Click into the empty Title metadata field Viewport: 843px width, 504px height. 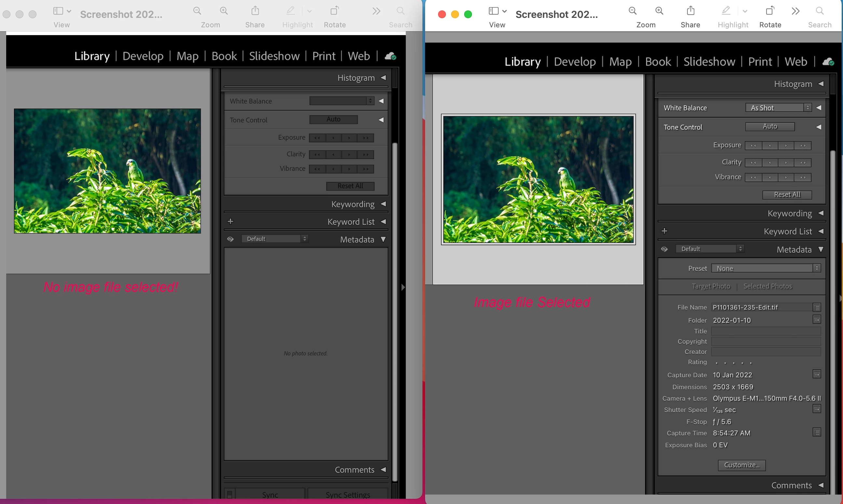[x=766, y=331]
